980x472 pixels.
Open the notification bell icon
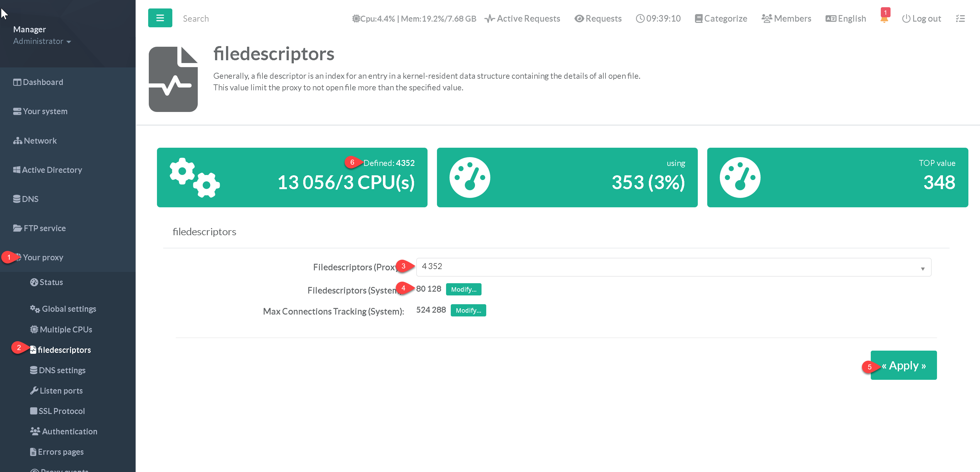[884, 19]
